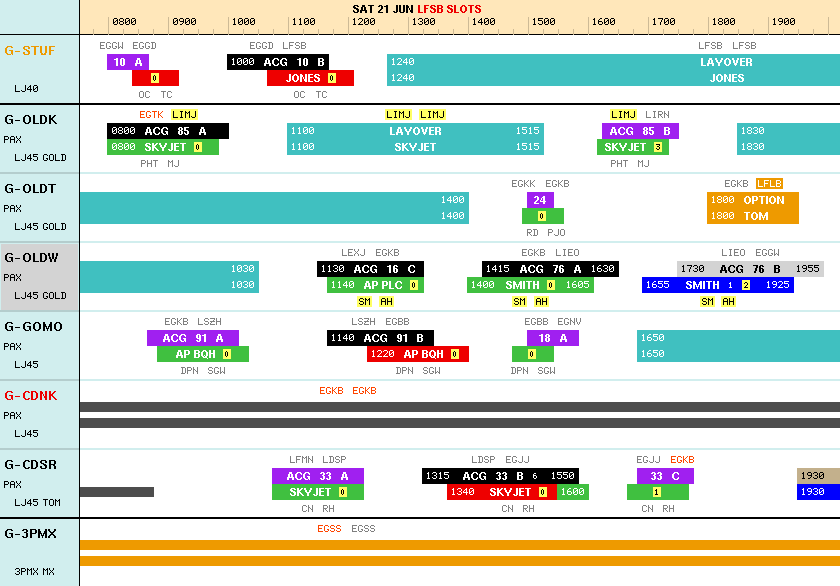Click the highlighted LFLB airport code

point(769,184)
